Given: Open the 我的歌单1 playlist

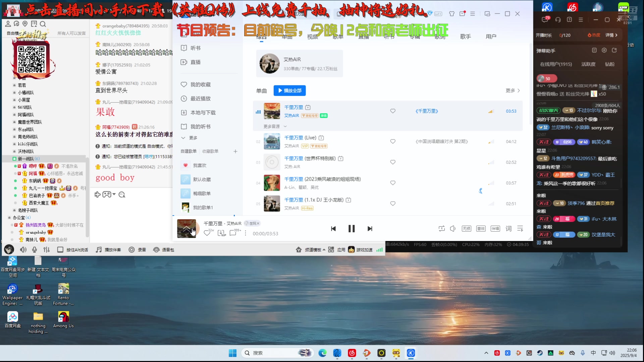Looking at the screenshot, I should 197,207.
